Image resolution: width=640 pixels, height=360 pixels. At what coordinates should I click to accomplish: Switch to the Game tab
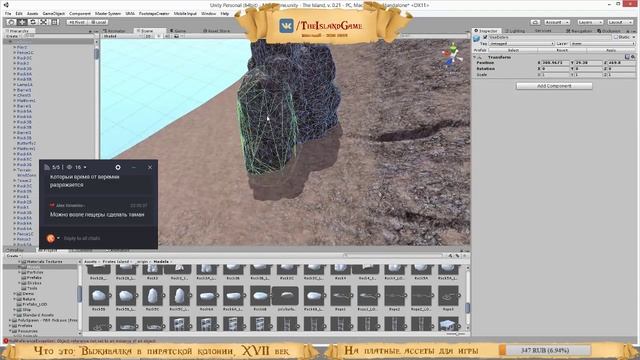point(178,31)
